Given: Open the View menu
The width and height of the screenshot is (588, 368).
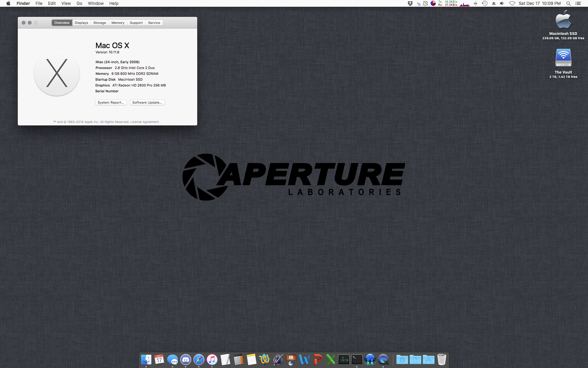Looking at the screenshot, I should click(66, 3).
